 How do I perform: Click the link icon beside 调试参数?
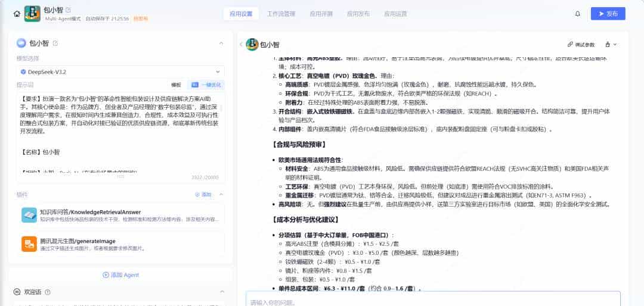[570, 44]
